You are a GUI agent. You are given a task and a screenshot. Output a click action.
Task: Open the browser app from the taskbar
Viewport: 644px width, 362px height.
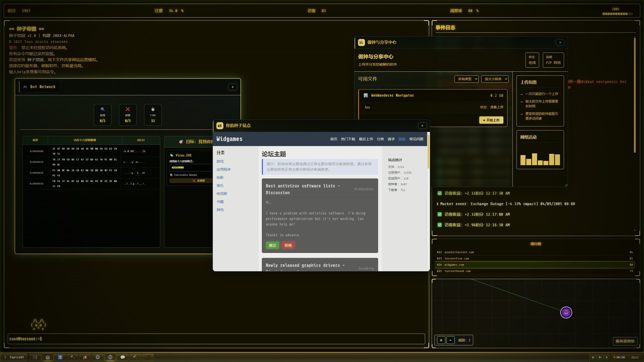click(110, 357)
